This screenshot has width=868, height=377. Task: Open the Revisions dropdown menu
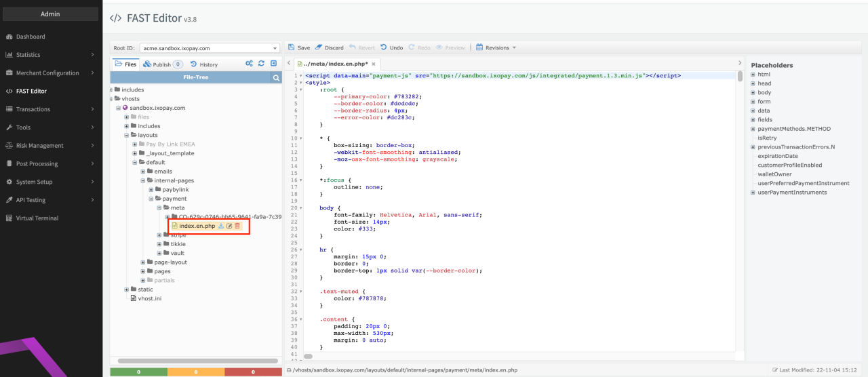coord(496,47)
